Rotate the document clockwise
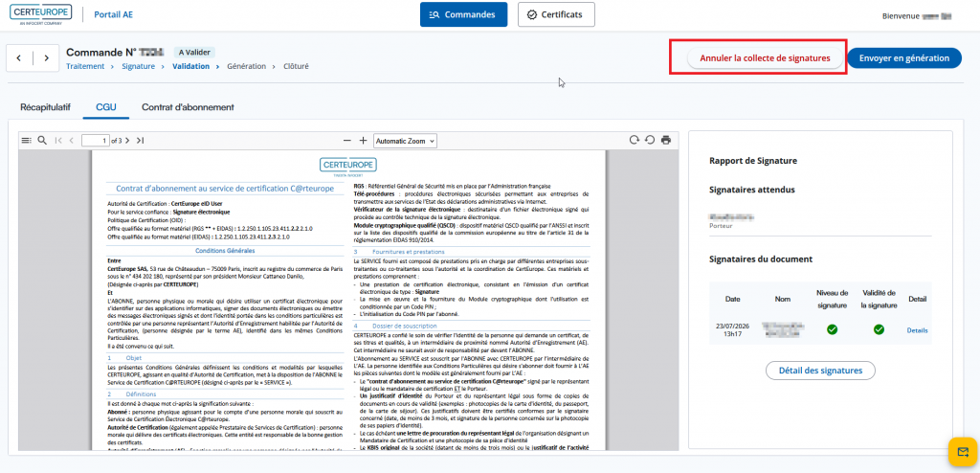This screenshot has height=473, width=980. (x=635, y=140)
